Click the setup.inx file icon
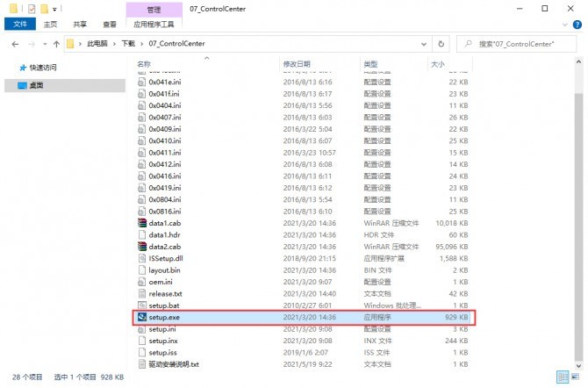The width and height of the screenshot is (588, 388). (x=142, y=341)
